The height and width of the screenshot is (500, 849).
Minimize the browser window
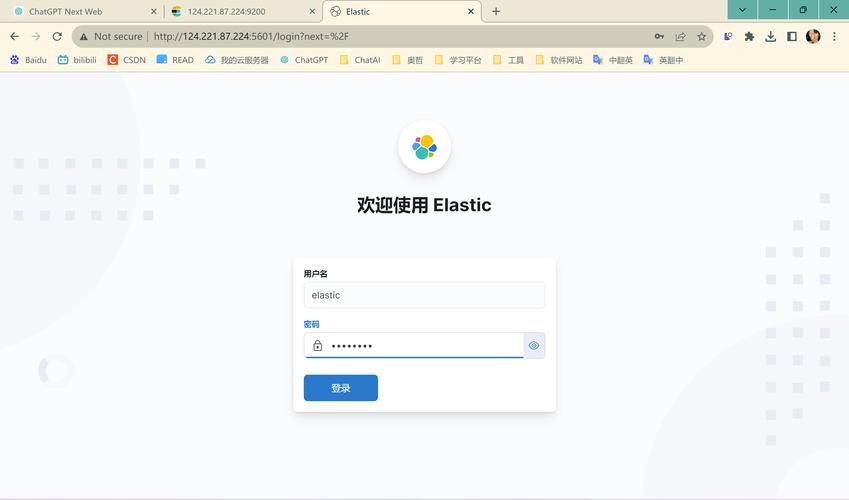click(773, 9)
